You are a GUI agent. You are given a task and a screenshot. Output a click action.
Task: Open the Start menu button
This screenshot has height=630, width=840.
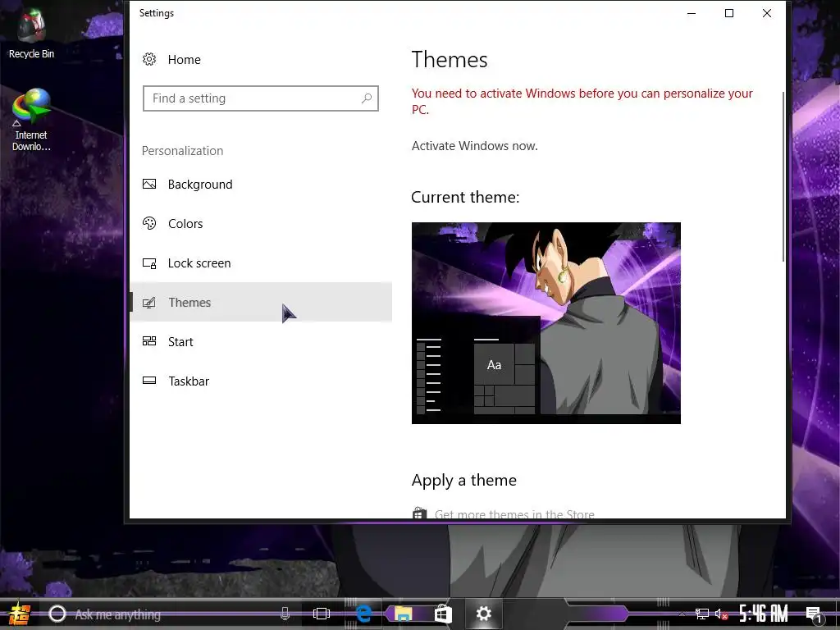[18, 614]
